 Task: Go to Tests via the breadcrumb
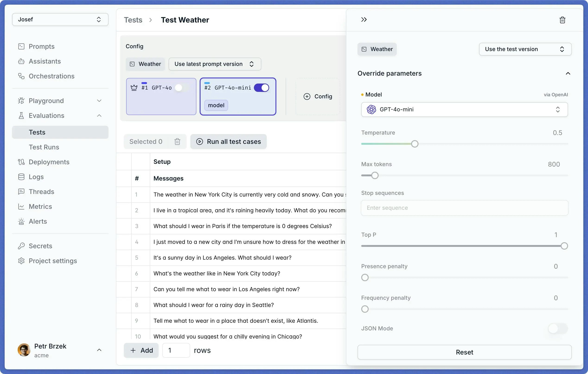pos(133,20)
